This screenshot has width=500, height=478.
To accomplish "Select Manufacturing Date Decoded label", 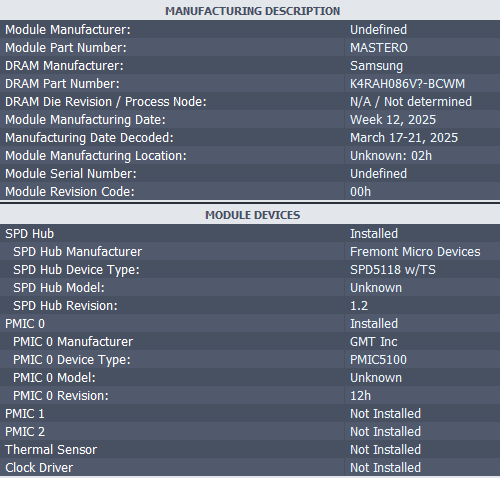I will pos(89,138).
